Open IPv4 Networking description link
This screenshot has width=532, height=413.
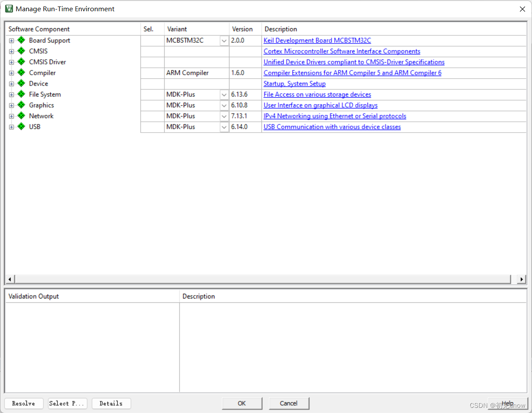[334, 116]
